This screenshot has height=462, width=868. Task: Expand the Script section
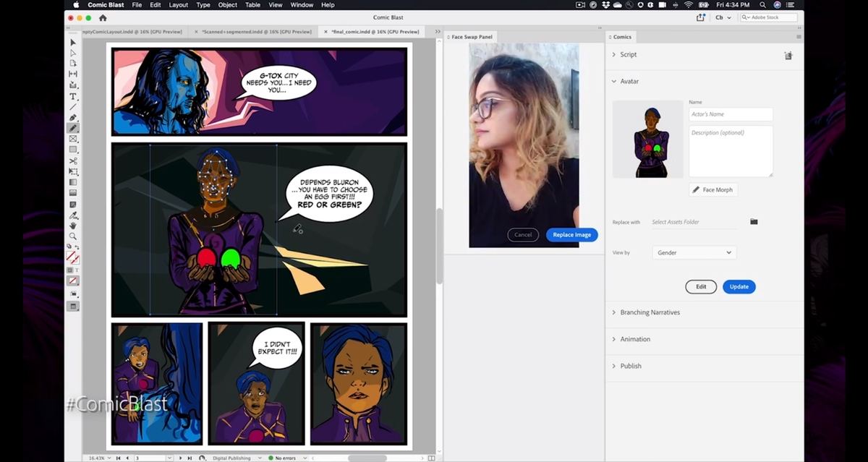click(613, 54)
